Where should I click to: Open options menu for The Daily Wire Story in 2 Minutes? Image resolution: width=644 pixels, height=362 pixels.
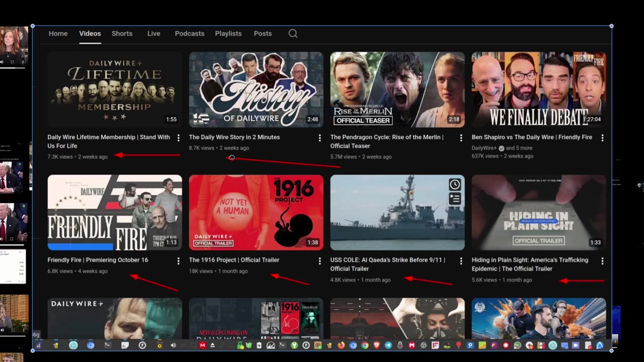[319, 138]
